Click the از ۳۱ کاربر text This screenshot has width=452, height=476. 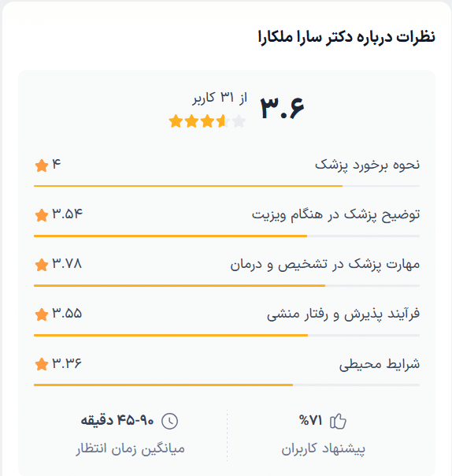pyautogui.click(x=220, y=98)
